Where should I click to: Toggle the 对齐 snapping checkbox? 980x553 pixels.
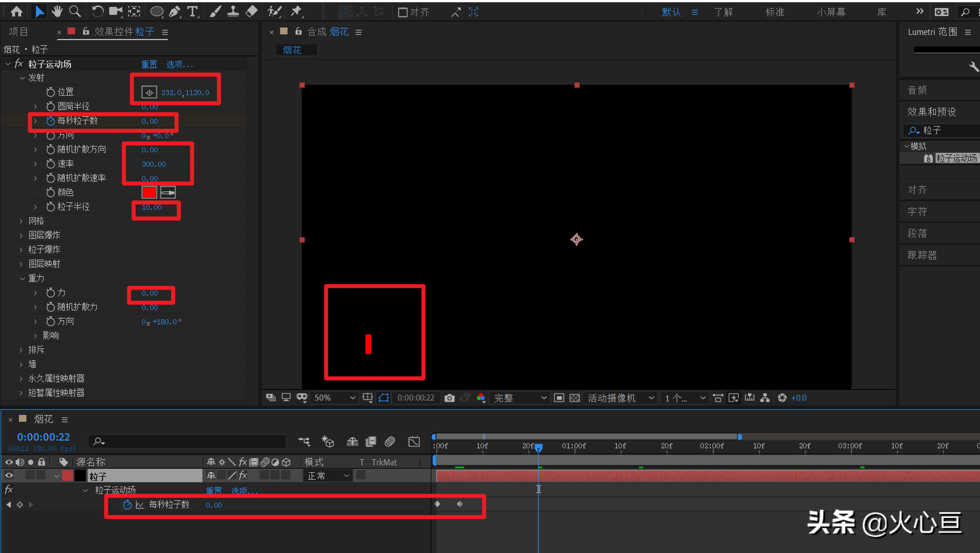point(403,12)
